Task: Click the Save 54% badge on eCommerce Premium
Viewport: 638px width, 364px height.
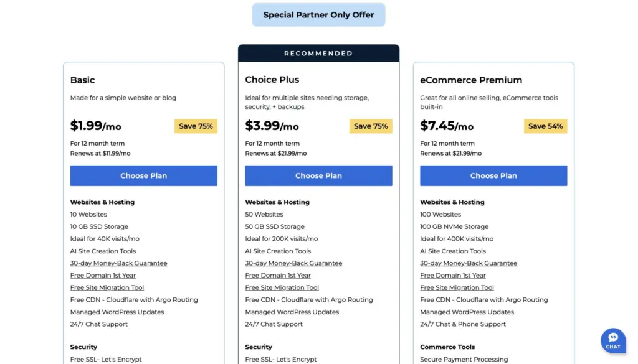Action: tap(545, 126)
